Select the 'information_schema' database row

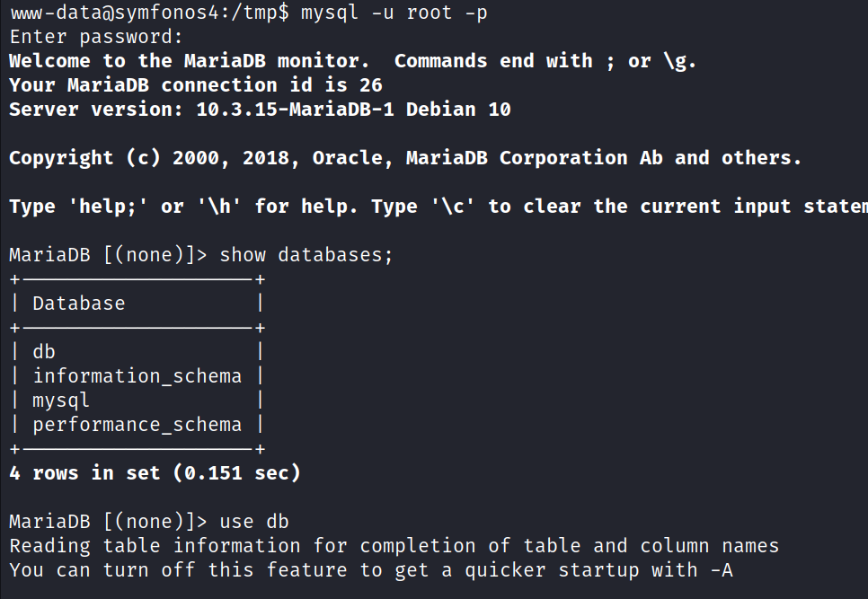click(x=137, y=376)
